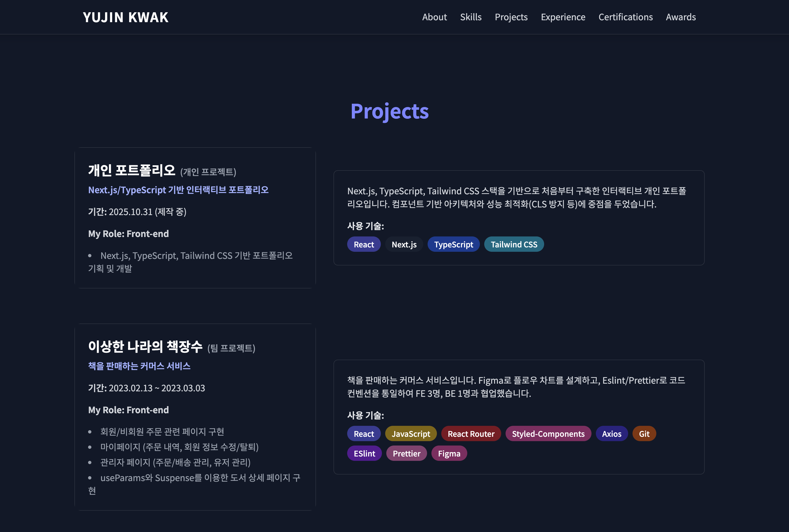This screenshot has width=789, height=532.
Task: Go to the Skills section
Action: click(x=471, y=17)
